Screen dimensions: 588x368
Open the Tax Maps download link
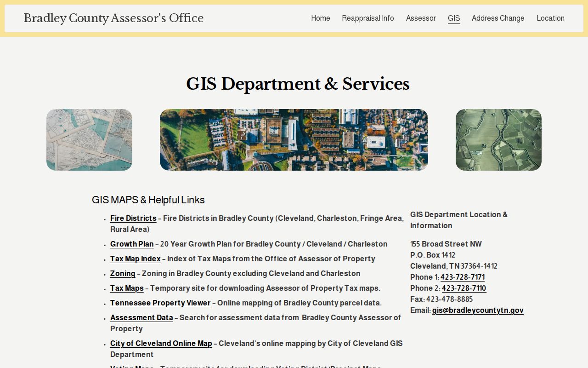coord(127,288)
